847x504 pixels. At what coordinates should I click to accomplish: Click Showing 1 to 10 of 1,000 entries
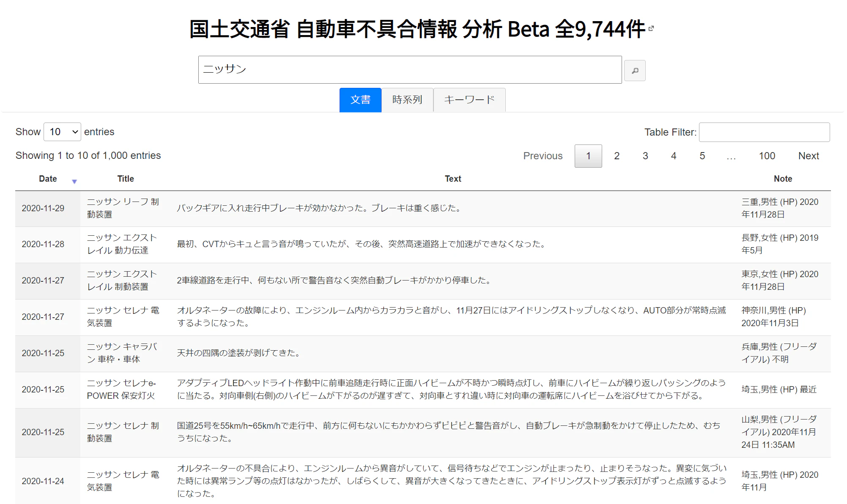point(88,156)
